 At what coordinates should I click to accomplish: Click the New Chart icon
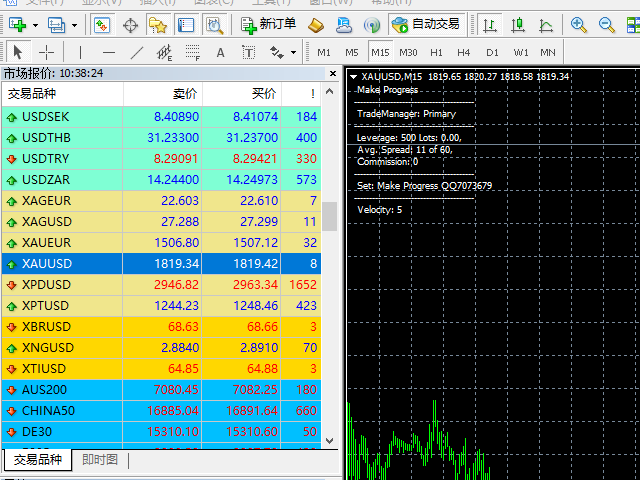click(17, 25)
